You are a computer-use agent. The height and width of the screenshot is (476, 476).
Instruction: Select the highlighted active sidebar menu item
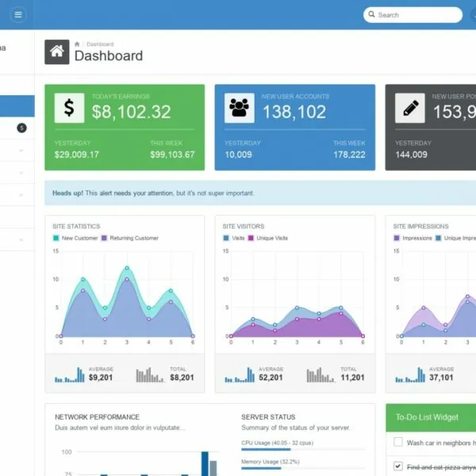pos(17,106)
